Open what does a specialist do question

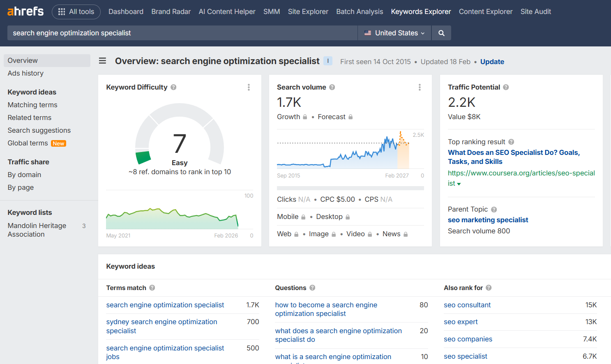[339, 335]
